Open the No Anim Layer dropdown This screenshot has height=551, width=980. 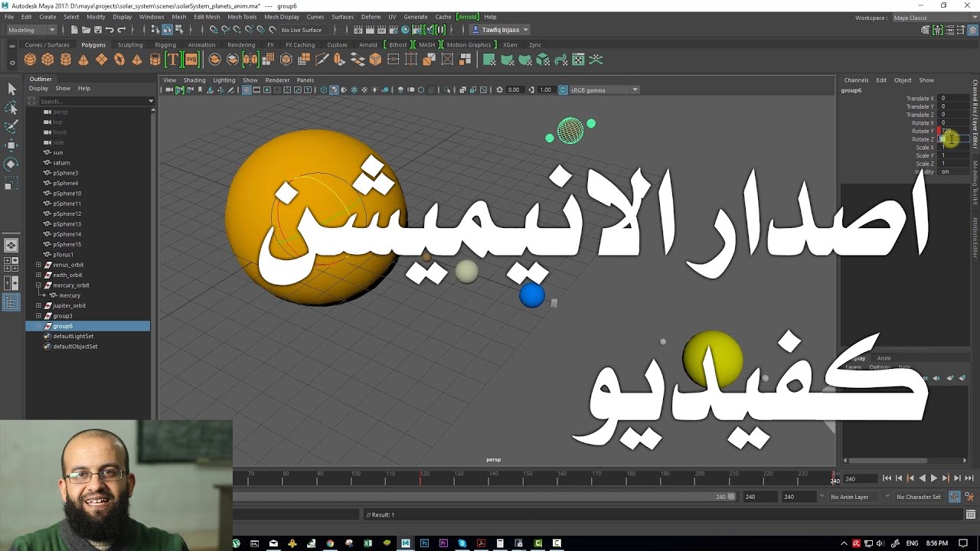(849, 497)
